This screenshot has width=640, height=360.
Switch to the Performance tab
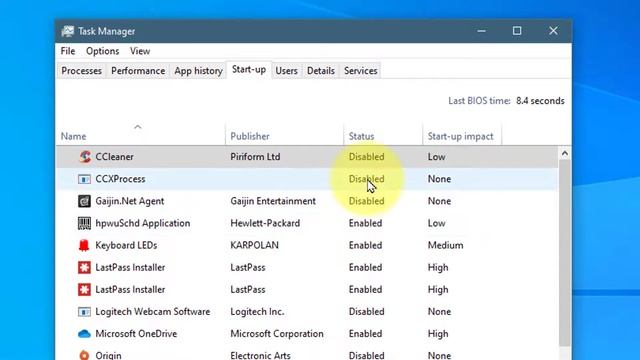tap(138, 71)
